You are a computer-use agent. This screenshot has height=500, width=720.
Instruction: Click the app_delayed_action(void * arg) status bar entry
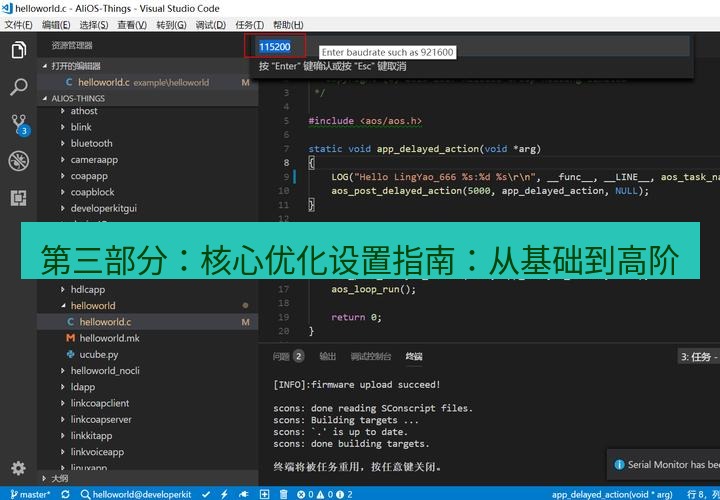(x=610, y=494)
